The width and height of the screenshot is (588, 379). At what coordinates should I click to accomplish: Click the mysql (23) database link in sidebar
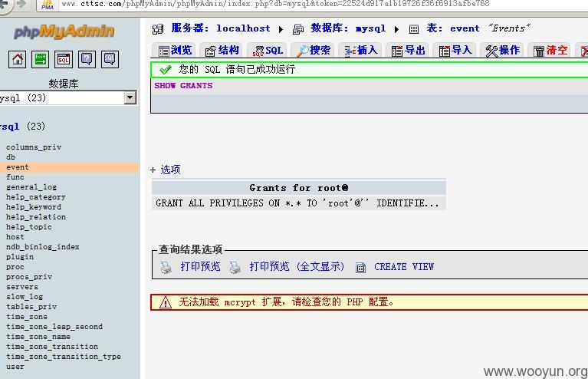click(22, 127)
